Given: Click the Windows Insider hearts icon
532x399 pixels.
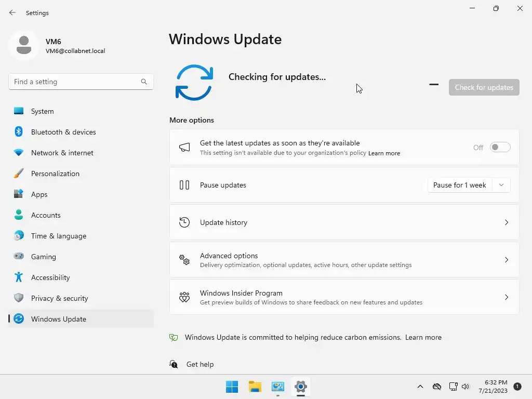Looking at the screenshot, I should pos(184,297).
